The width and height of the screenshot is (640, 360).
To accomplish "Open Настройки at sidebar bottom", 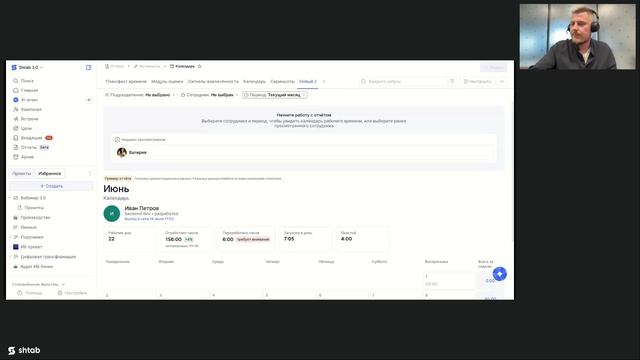I will tap(72, 293).
